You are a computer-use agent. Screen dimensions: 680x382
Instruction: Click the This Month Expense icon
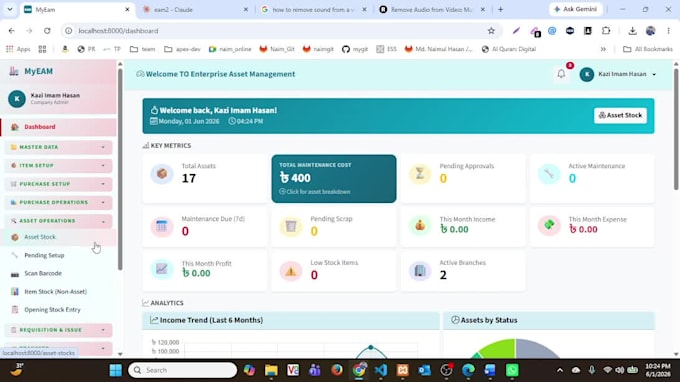[x=549, y=225]
